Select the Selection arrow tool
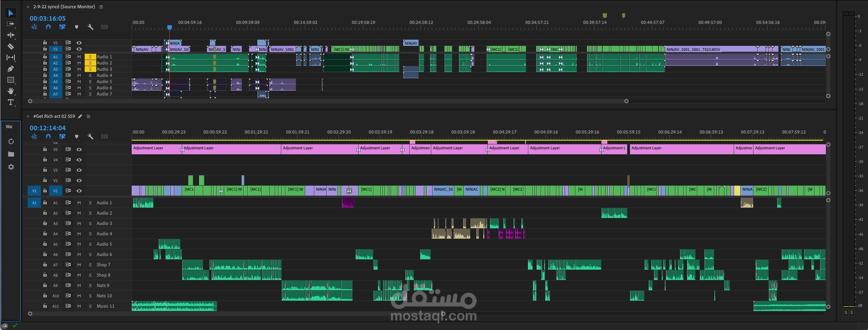The image size is (868, 330). point(11,13)
